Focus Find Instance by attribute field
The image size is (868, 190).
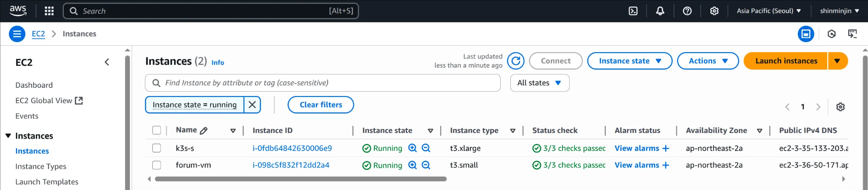pos(323,83)
